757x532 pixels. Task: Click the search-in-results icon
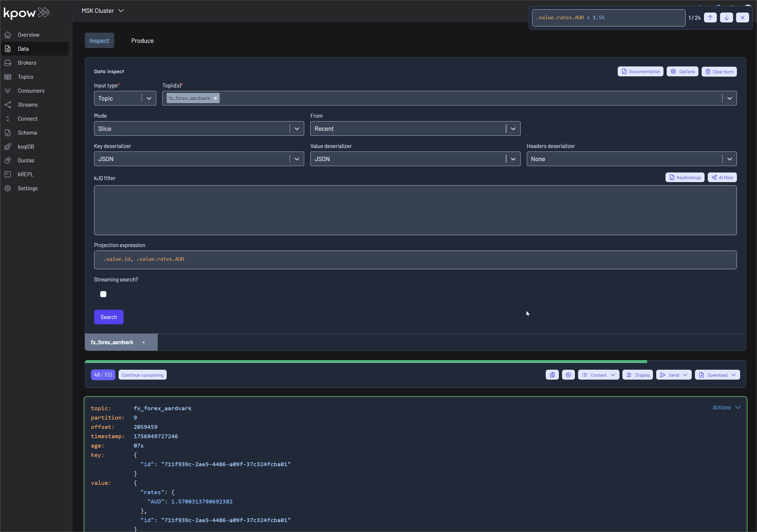coord(568,375)
